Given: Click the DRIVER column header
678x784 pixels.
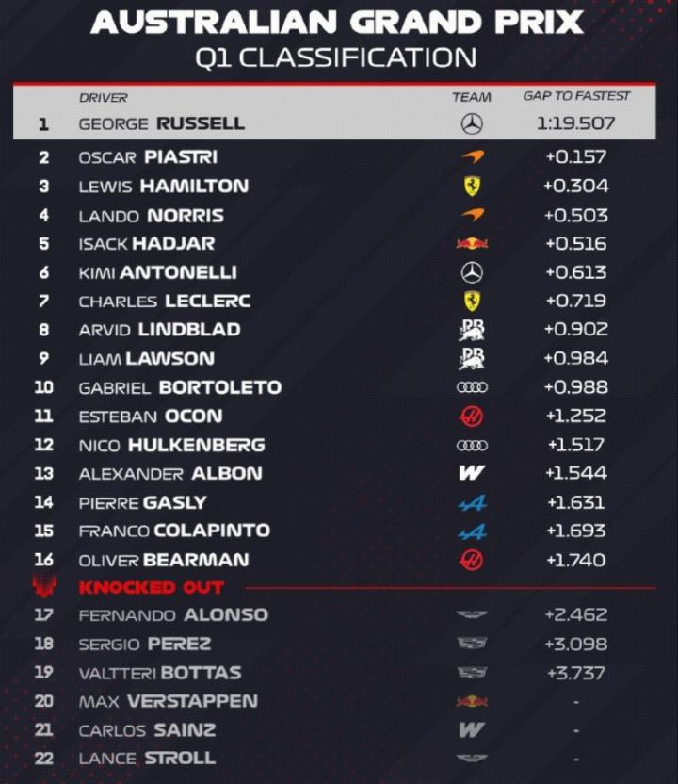Looking at the screenshot, I should click(x=104, y=97).
